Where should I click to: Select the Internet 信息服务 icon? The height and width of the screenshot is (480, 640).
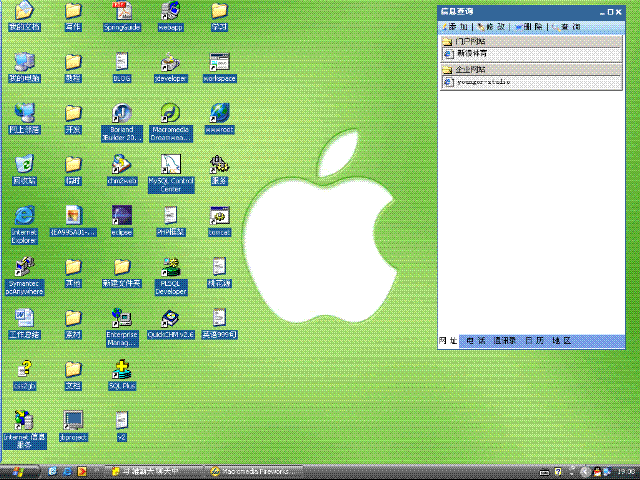coord(24,430)
